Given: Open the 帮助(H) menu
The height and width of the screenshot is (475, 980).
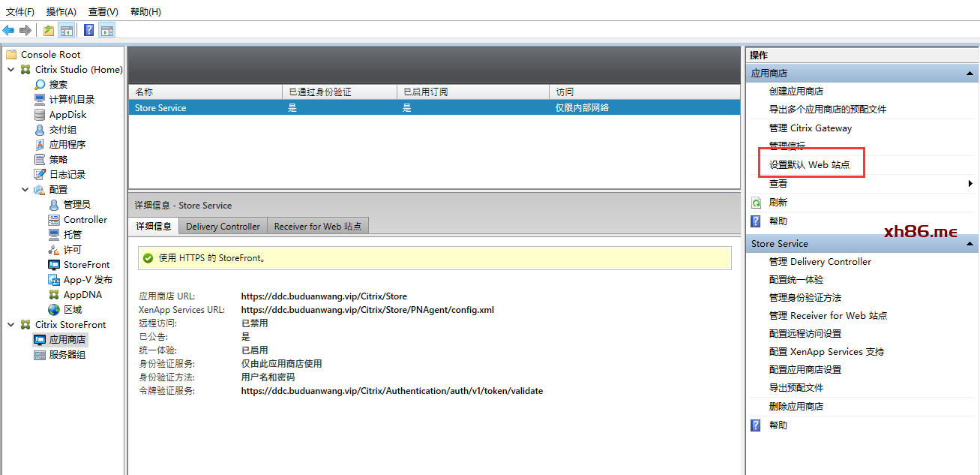Looking at the screenshot, I should (x=145, y=11).
